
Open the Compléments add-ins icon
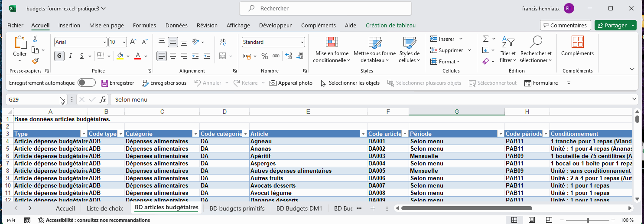[x=577, y=43]
